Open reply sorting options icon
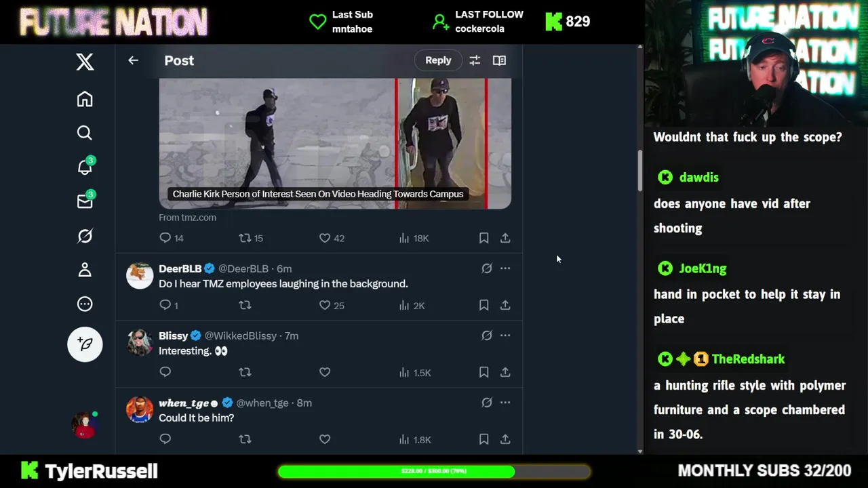The width and height of the screenshot is (868, 488). click(x=475, y=60)
